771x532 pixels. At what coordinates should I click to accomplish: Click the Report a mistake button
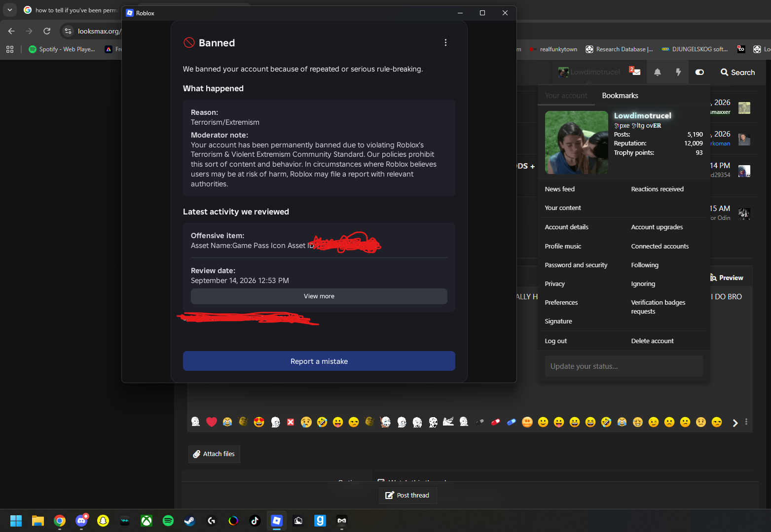coord(319,361)
